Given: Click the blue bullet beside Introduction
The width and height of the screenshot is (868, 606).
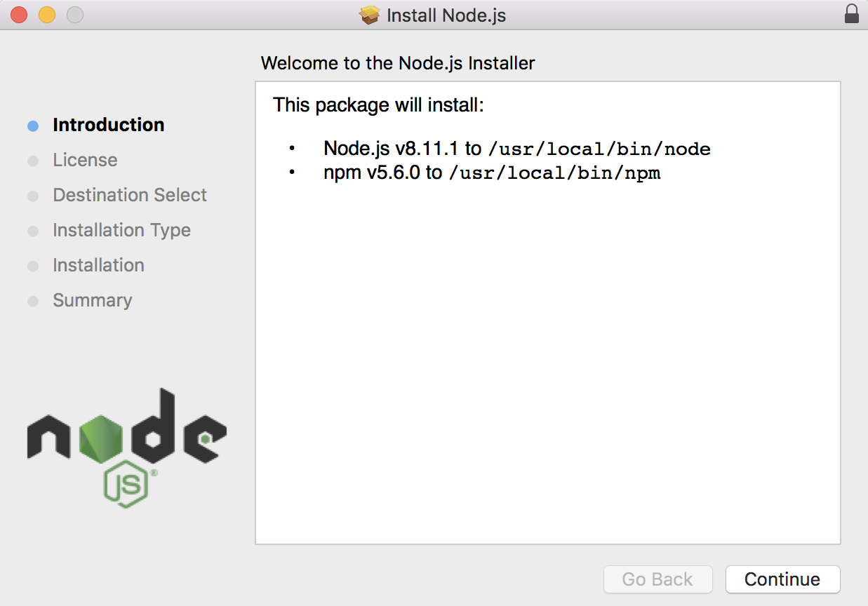Looking at the screenshot, I should pos(33,126).
